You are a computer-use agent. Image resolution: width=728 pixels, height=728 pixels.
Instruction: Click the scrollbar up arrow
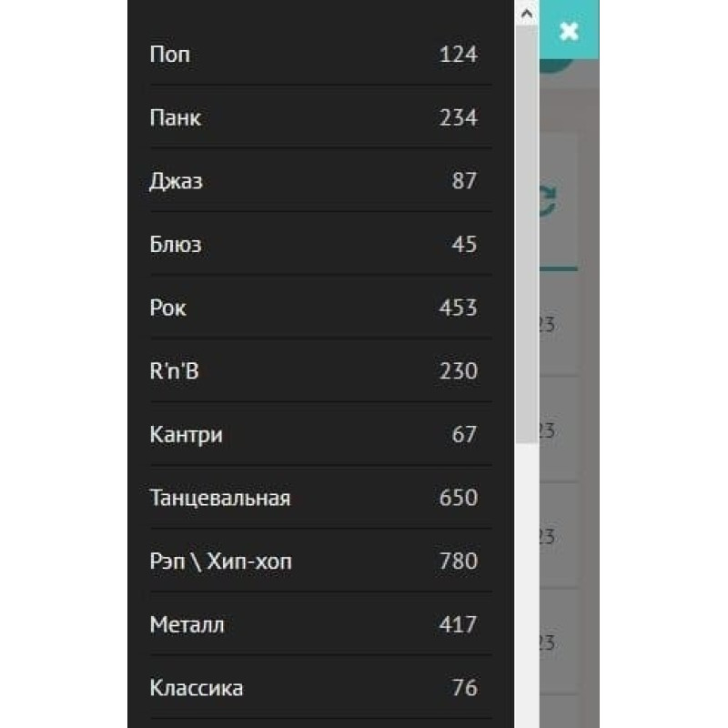click(525, 13)
